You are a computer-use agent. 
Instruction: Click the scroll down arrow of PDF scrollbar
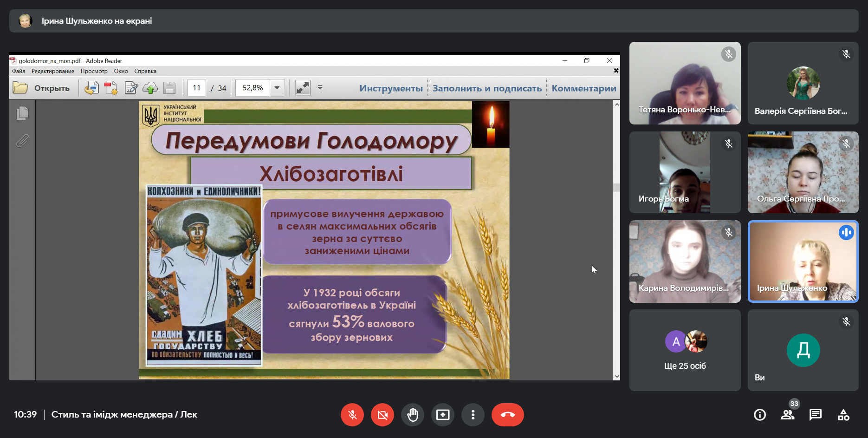616,376
